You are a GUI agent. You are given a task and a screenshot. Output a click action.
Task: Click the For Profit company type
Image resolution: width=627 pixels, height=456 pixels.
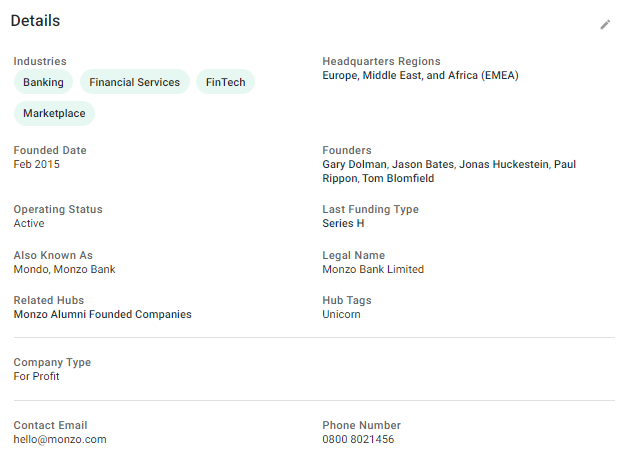(37, 376)
